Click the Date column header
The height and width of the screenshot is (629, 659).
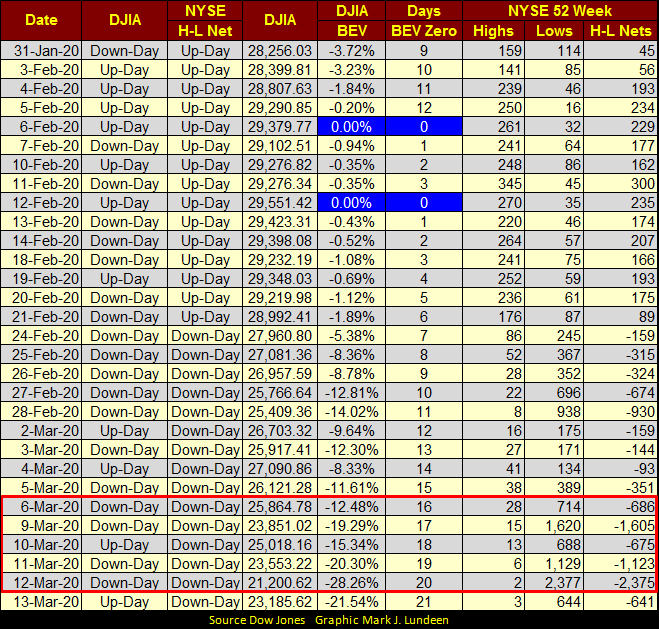(x=42, y=21)
